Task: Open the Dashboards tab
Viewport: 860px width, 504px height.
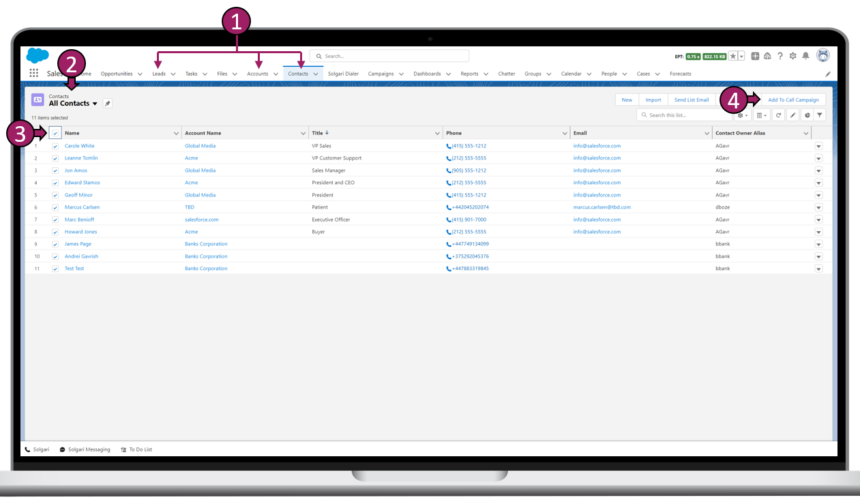Action: point(427,74)
